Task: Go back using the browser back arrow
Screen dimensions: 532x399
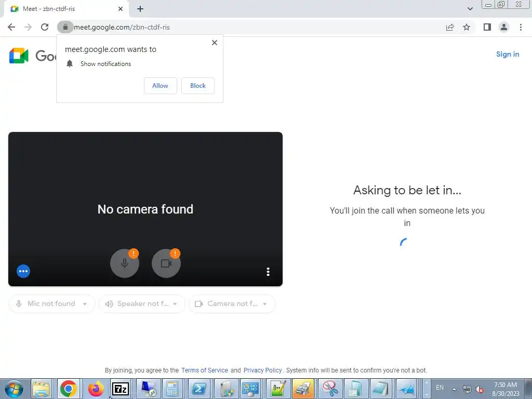Action: point(11,27)
